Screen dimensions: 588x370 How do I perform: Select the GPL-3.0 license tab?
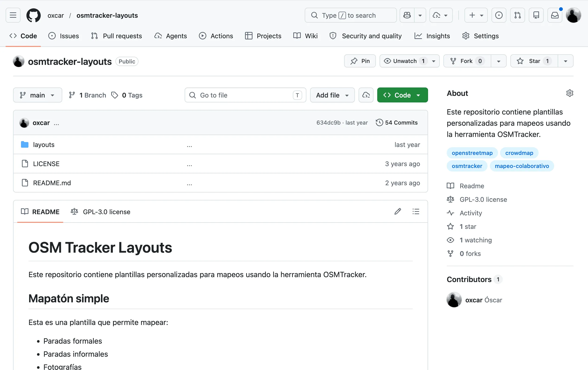pos(100,212)
